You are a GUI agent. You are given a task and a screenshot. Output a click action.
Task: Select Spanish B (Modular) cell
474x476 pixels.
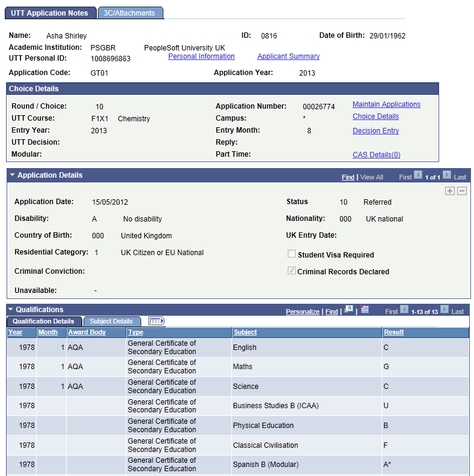(306, 465)
